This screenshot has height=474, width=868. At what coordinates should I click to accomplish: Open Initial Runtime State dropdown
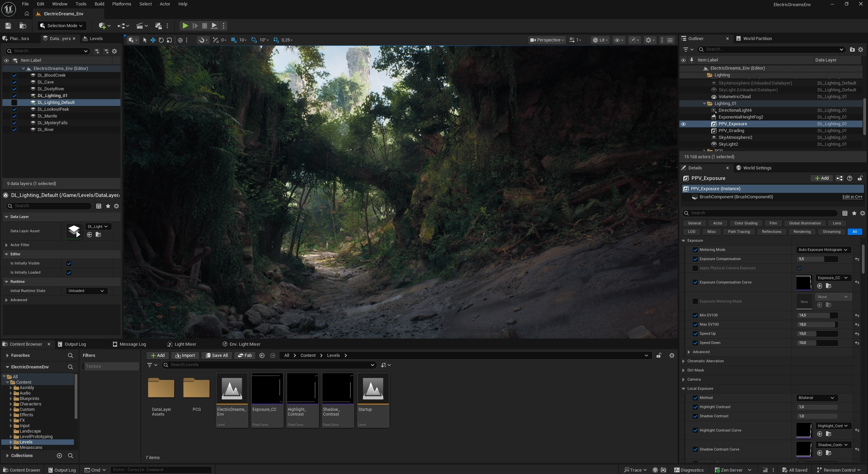(x=86, y=291)
